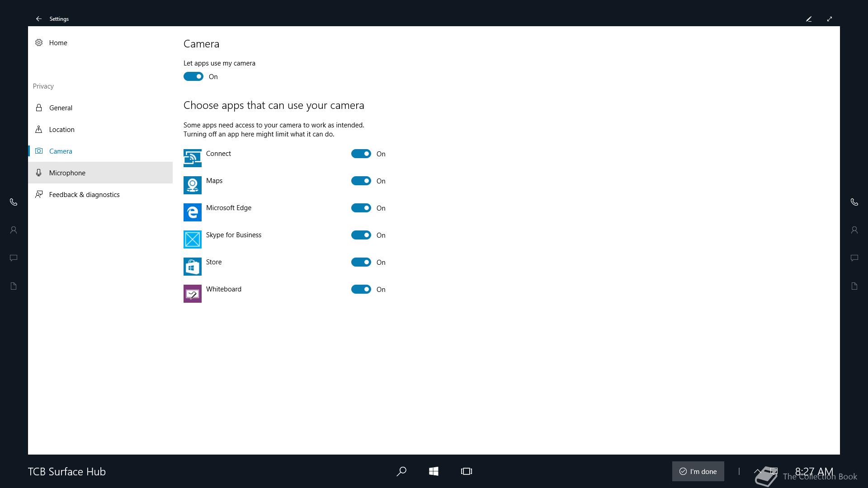868x488 pixels.
Task: Open the chat icon on left edge
Action: point(14,258)
